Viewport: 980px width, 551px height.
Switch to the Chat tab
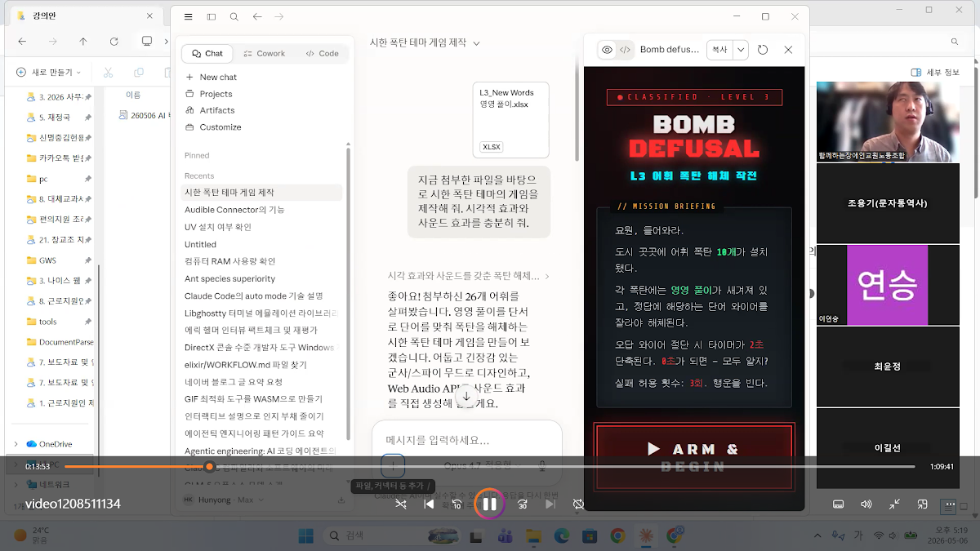coord(207,53)
